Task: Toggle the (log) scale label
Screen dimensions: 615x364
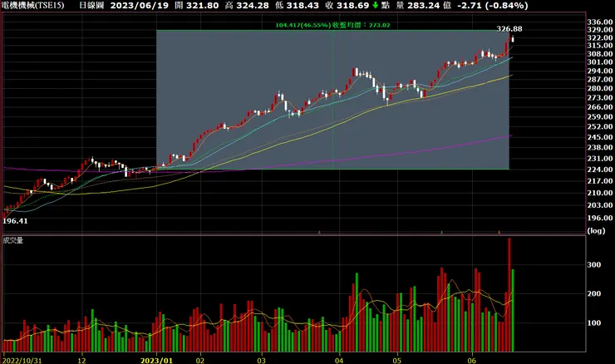Action: tap(596, 231)
